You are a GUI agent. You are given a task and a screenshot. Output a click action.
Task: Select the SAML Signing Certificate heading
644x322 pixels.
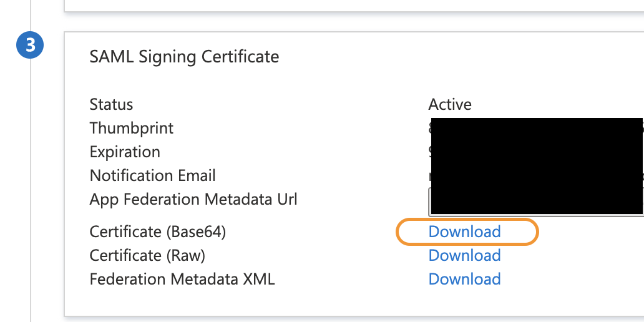(185, 56)
